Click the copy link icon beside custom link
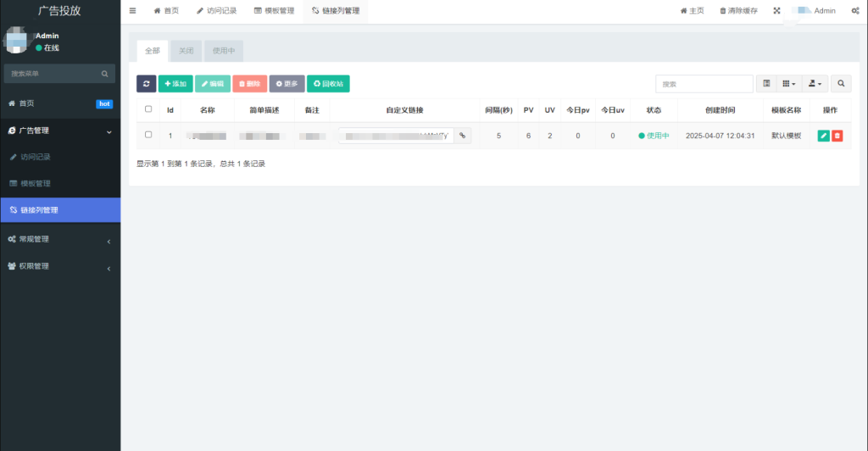The width and height of the screenshot is (868, 451). point(462,136)
